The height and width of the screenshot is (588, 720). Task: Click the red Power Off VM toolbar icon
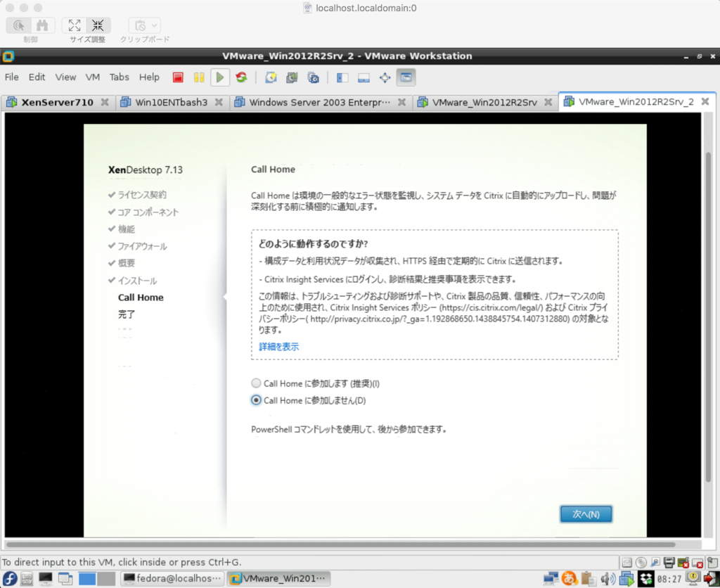pyautogui.click(x=178, y=77)
